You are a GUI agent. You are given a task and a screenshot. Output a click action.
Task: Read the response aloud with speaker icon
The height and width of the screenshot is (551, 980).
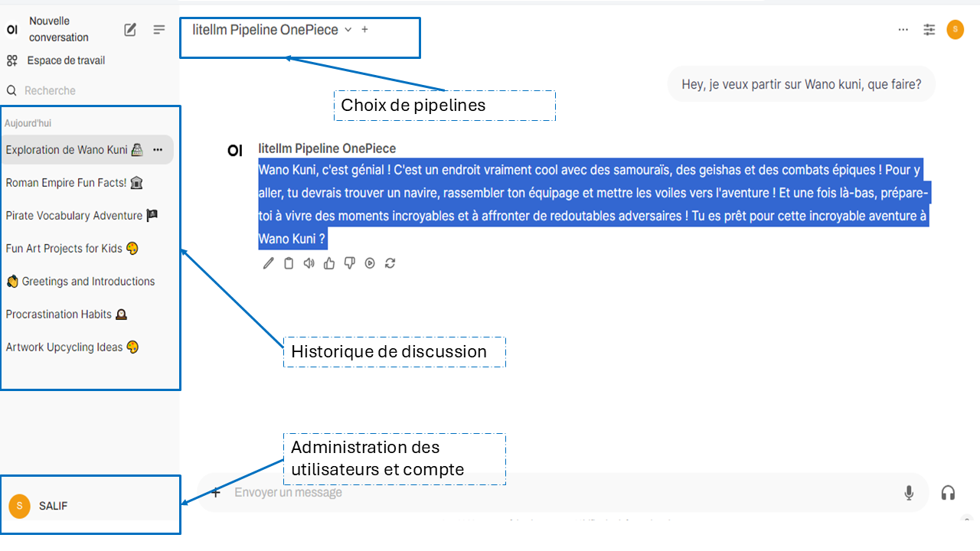[309, 263]
